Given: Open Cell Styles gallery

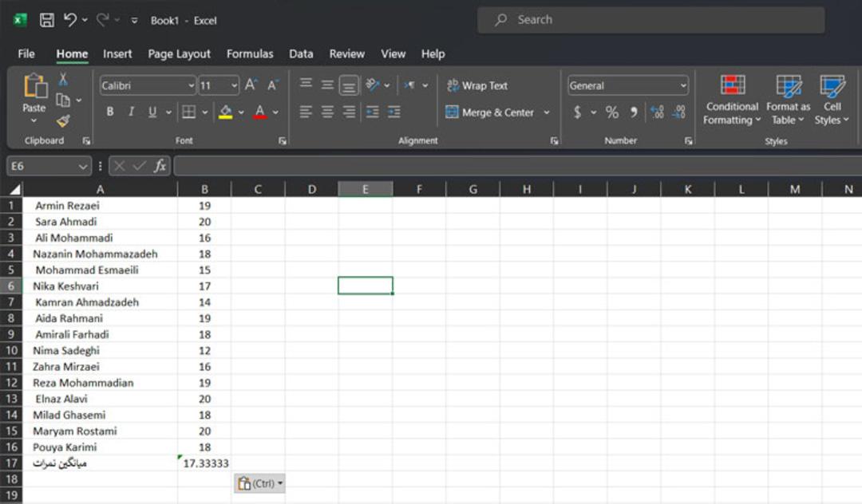Looking at the screenshot, I should coord(832,100).
